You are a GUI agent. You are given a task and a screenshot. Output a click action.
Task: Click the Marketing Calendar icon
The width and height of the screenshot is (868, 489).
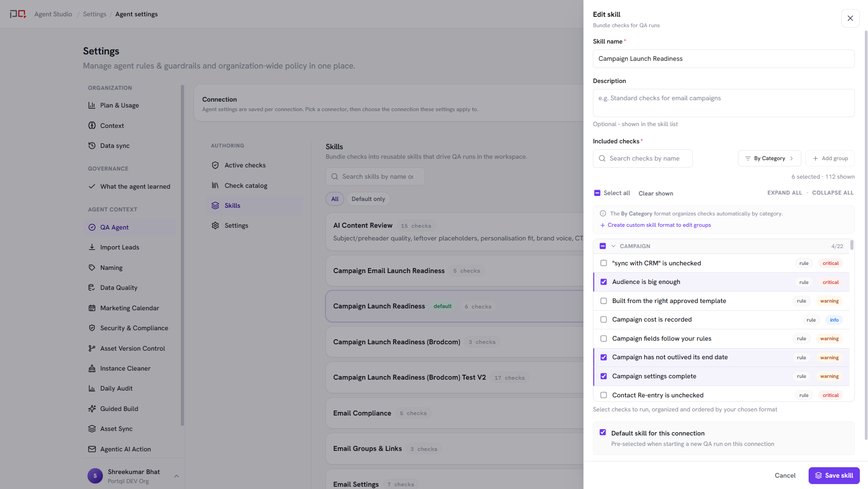coord(92,308)
